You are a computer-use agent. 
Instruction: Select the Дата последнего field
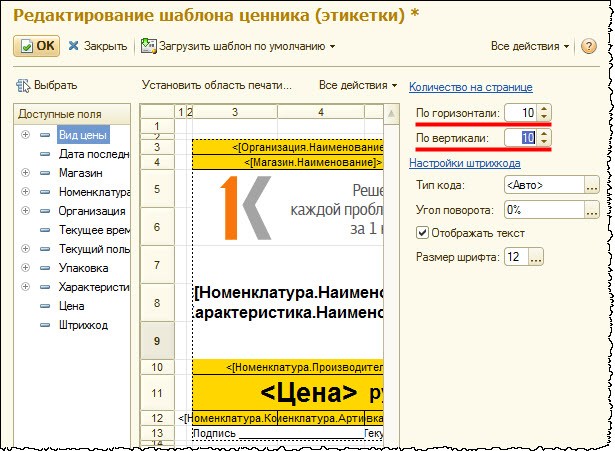(x=94, y=154)
